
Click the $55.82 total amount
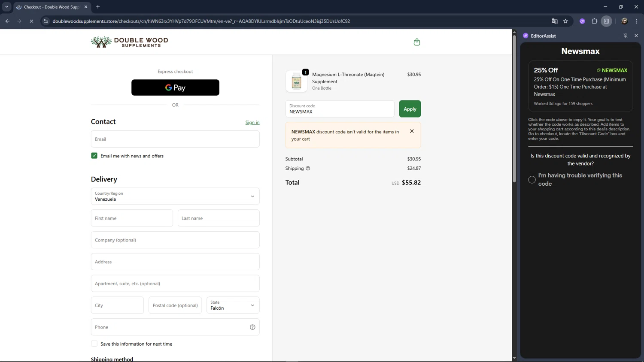click(x=411, y=183)
